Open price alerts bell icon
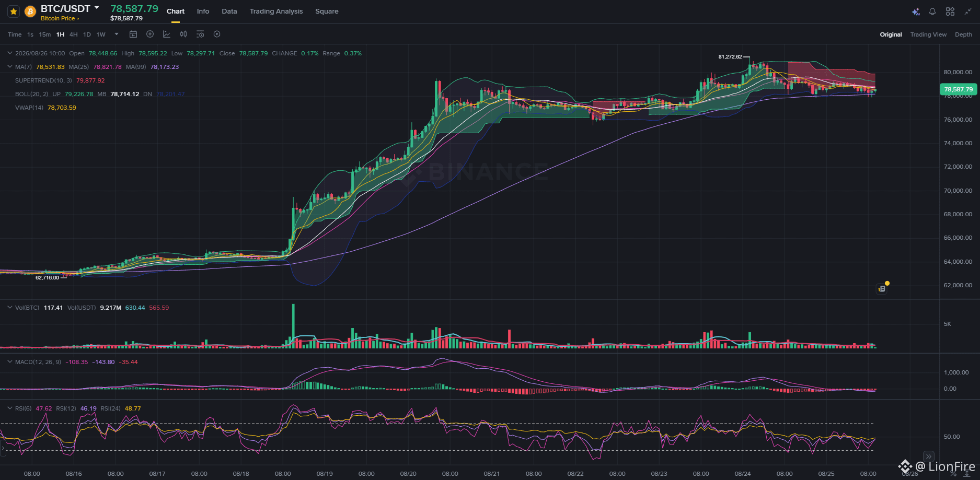Viewport: 980px width, 480px height. tap(932, 11)
